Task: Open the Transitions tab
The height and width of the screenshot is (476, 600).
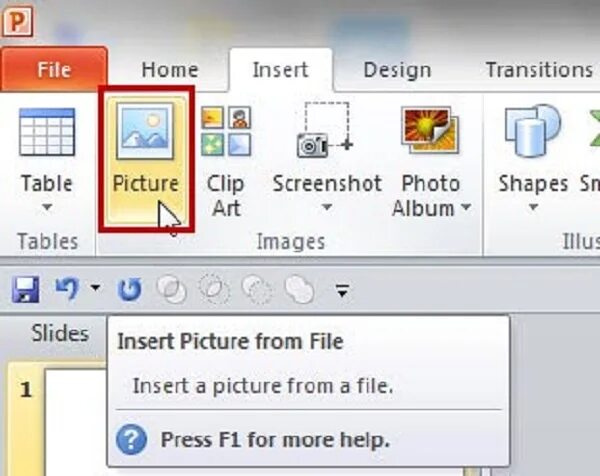Action: [x=539, y=70]
